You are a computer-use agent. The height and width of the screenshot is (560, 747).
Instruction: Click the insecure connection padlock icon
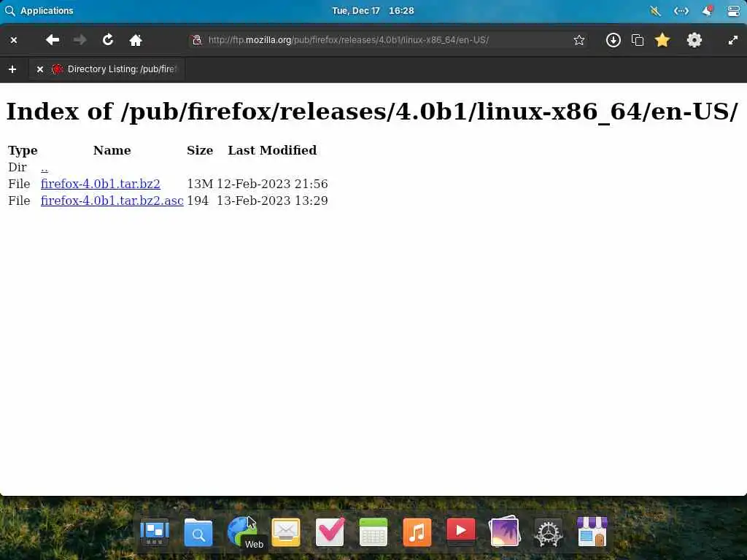coord(197,40)
